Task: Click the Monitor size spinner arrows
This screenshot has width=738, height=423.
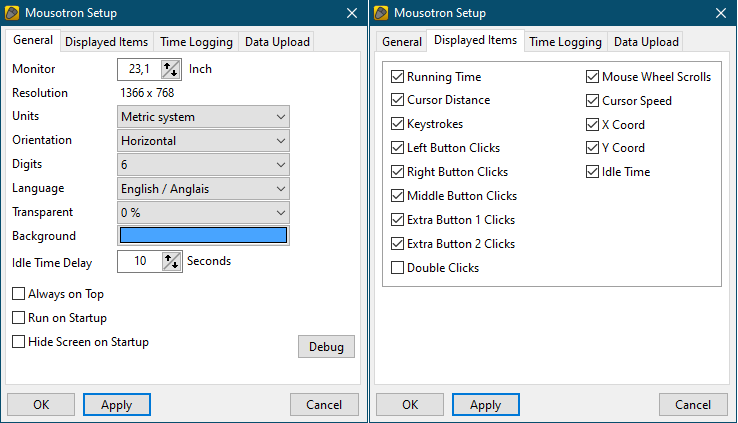Action: click(170, 69)
